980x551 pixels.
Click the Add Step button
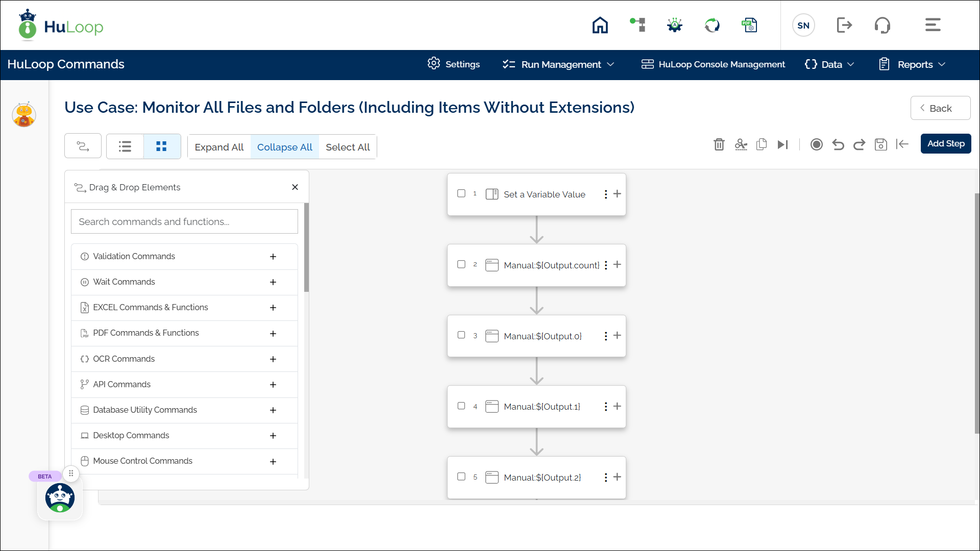coord(945,143)
